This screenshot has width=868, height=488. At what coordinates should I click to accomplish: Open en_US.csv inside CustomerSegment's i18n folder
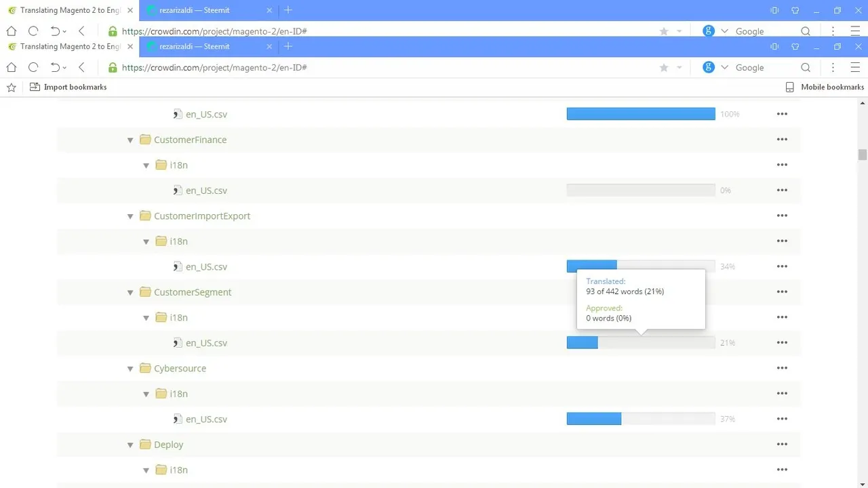tap(206, 343)
